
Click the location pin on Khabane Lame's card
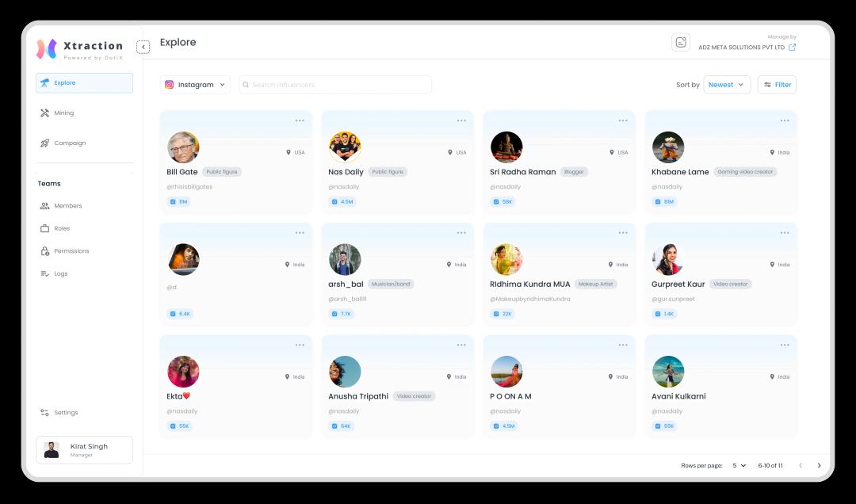click(x=772, y=152)
